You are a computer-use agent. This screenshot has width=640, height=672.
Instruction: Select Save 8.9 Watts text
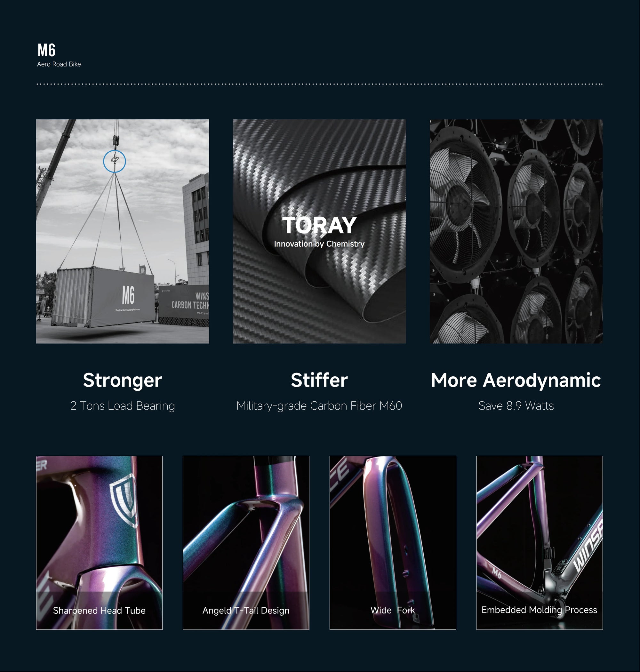click(x=516, y=405)
